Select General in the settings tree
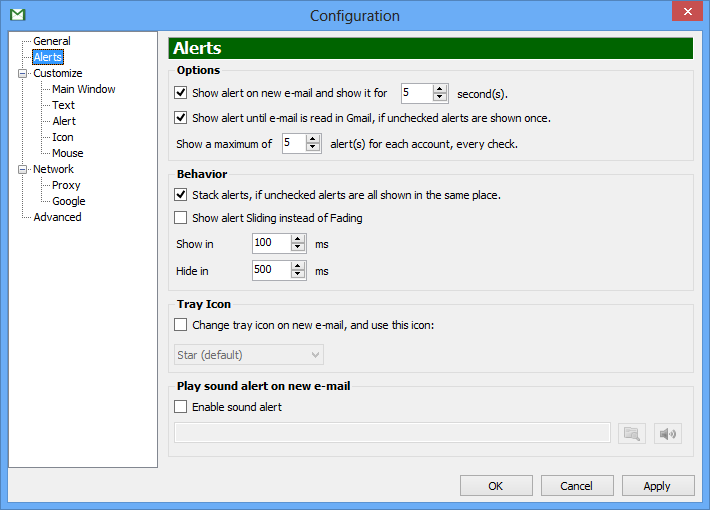The image size is (710, 510). click(52, 41)
